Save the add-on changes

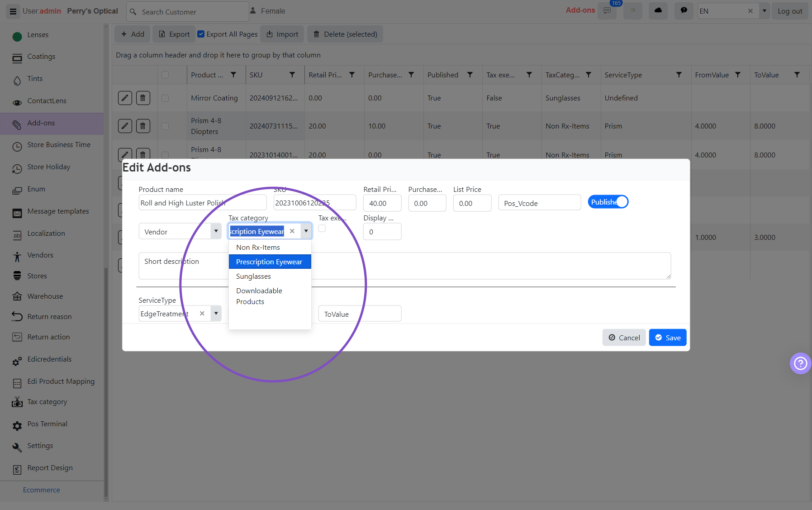point(668,338)
